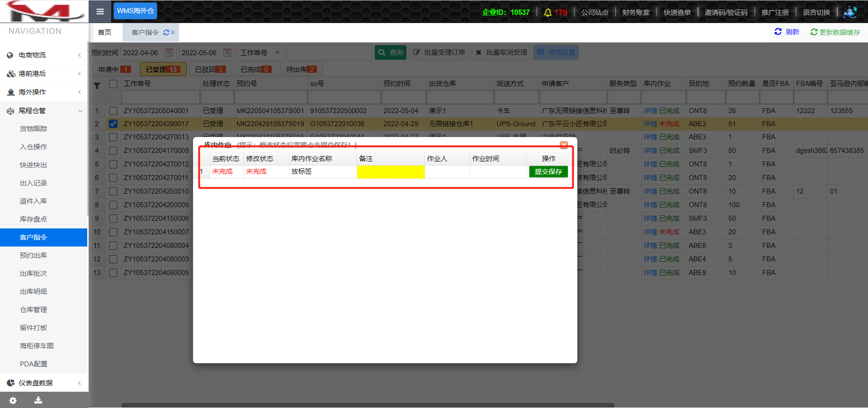Click the settings gear icon in sidebar
868x408 pixels.
[13, 400]
